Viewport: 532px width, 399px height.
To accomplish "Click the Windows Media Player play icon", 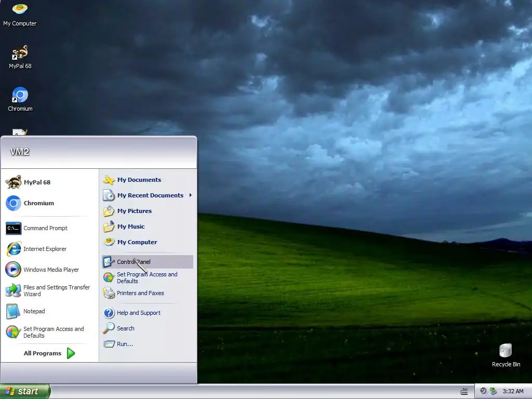I will (14, 270).
